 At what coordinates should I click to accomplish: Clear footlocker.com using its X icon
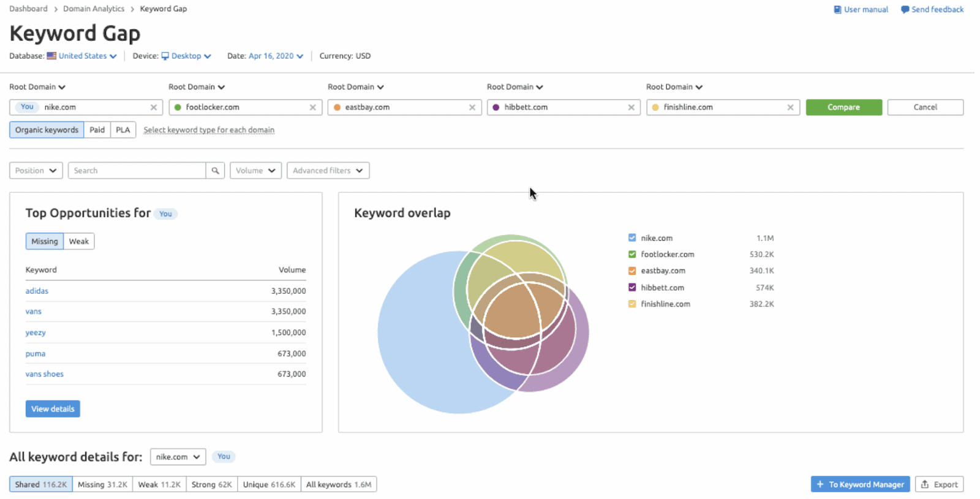point(313,108)
